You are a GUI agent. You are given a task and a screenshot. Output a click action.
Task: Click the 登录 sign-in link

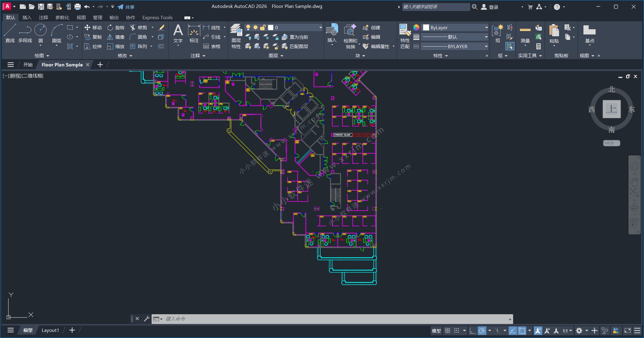(x=493, y=7)
